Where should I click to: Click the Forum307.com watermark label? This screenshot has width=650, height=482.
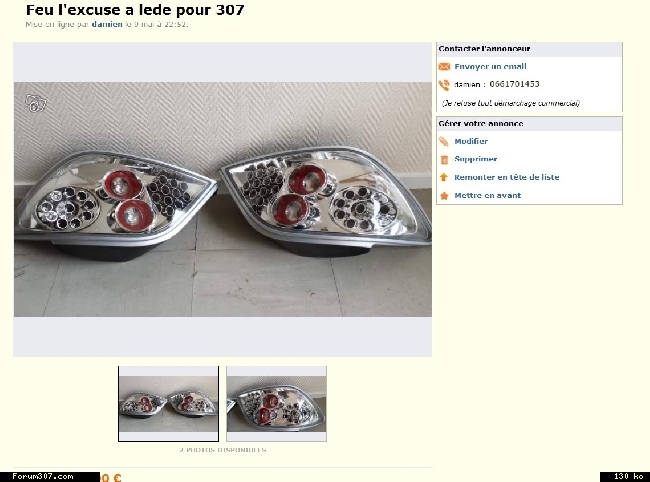coord(43,477)
